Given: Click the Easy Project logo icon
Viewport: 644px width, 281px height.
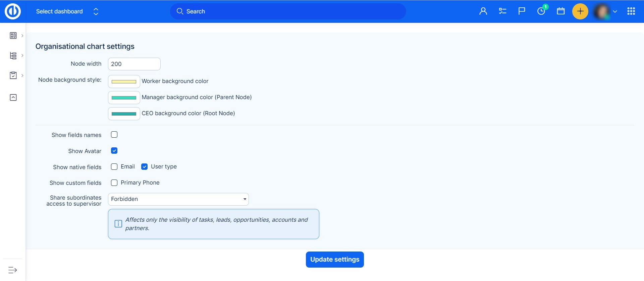Looking at the screenshot, I should pyautogui.click(x=13, y=11).
